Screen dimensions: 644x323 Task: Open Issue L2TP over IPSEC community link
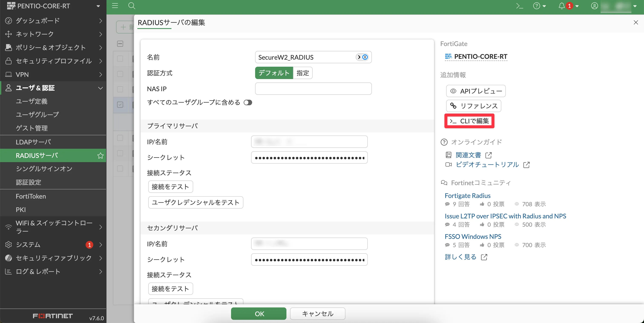(505, 216)
